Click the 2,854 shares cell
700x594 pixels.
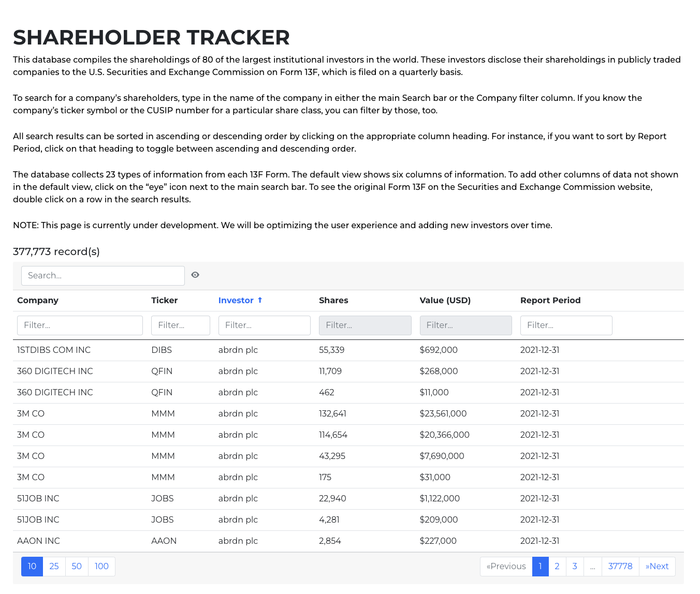(x=330, y=541)
